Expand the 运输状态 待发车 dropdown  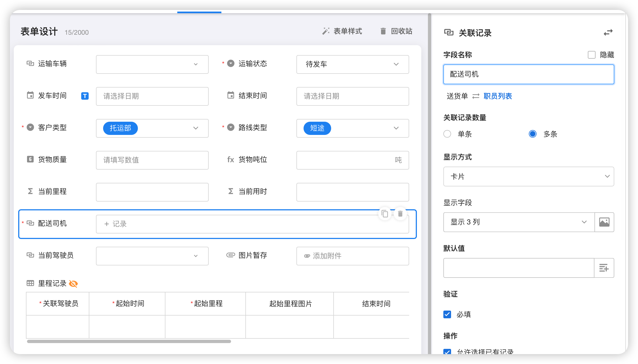(352, 64)
